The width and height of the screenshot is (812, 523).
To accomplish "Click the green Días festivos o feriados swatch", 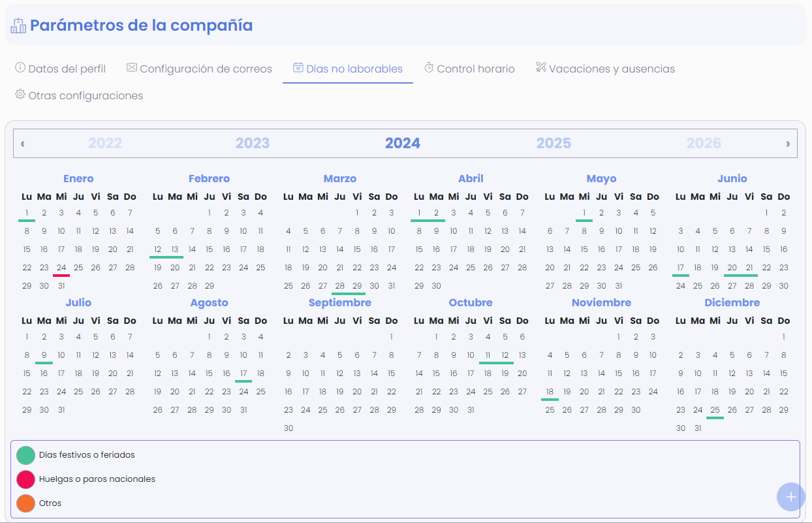I will 24,455.
